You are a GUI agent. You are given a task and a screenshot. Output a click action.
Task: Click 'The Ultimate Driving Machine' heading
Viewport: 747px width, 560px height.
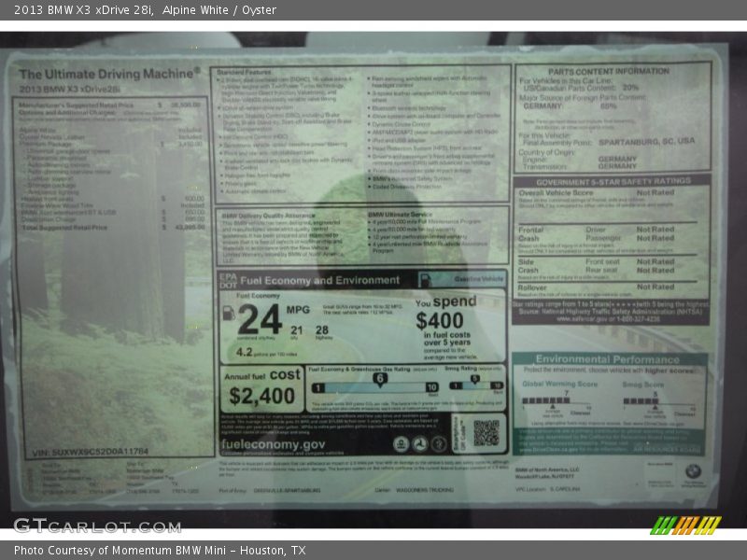[x=109, y=74]
